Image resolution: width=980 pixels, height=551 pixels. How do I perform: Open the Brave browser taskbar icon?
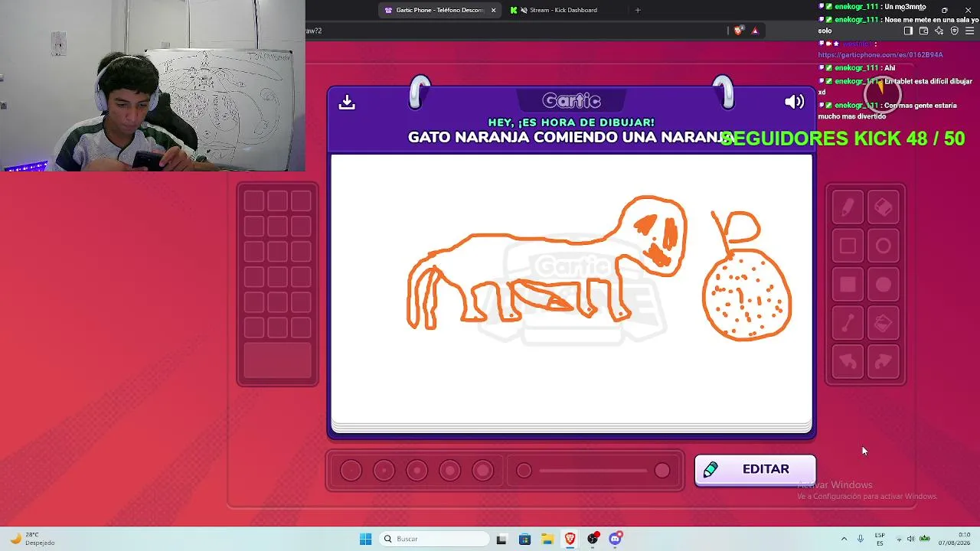570,539
